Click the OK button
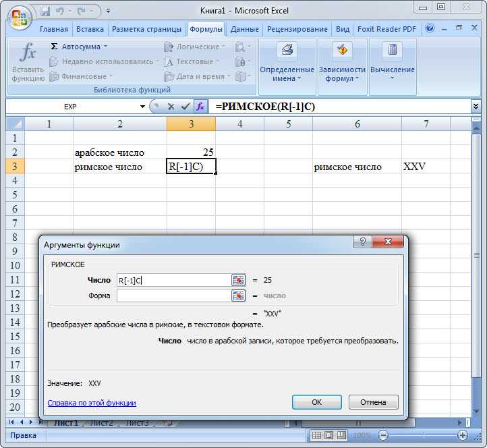Viewport: 487px width, 448px height. pyautogui.click(x=317, y=402)
